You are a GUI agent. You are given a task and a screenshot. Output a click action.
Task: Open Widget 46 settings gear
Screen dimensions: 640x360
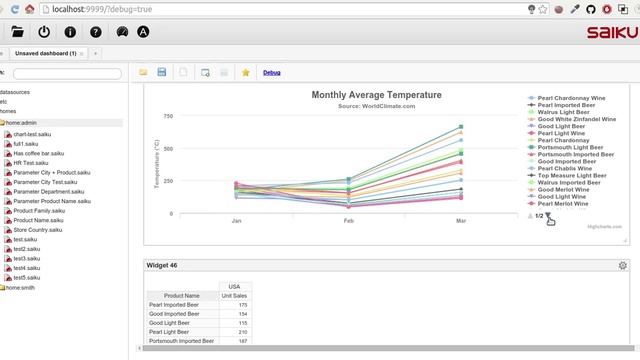622,265
